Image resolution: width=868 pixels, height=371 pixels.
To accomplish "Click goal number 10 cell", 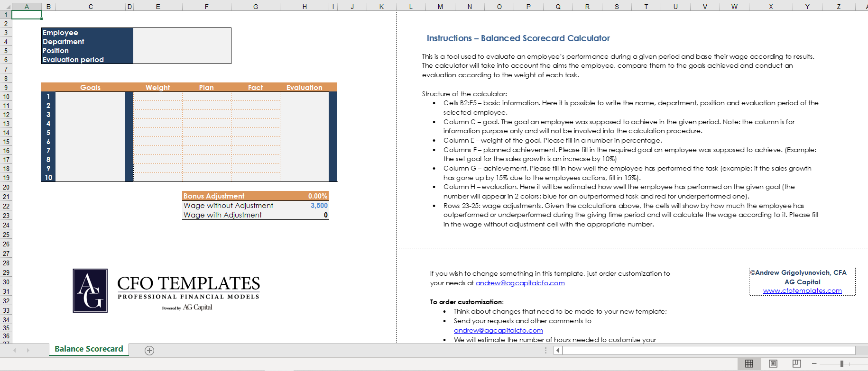I will (x=48, y=178).
